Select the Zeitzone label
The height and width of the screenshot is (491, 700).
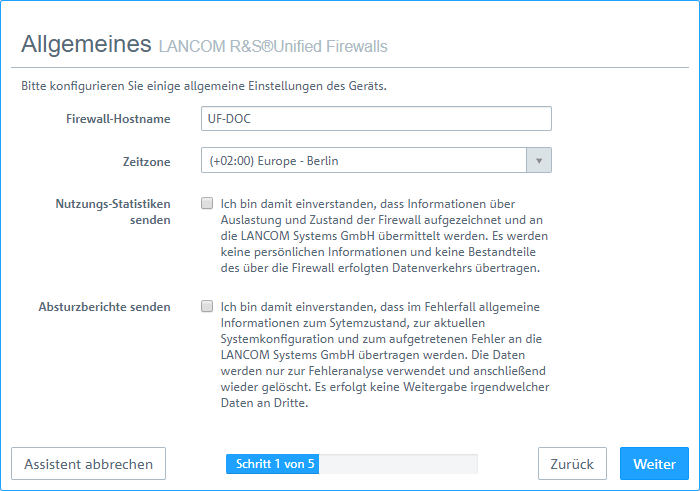146,160
